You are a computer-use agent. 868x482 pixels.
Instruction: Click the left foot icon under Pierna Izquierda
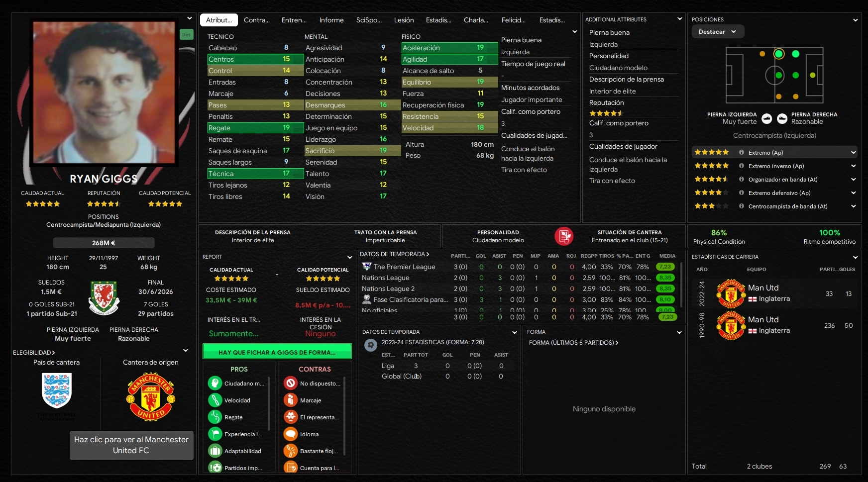click(767, 118)
